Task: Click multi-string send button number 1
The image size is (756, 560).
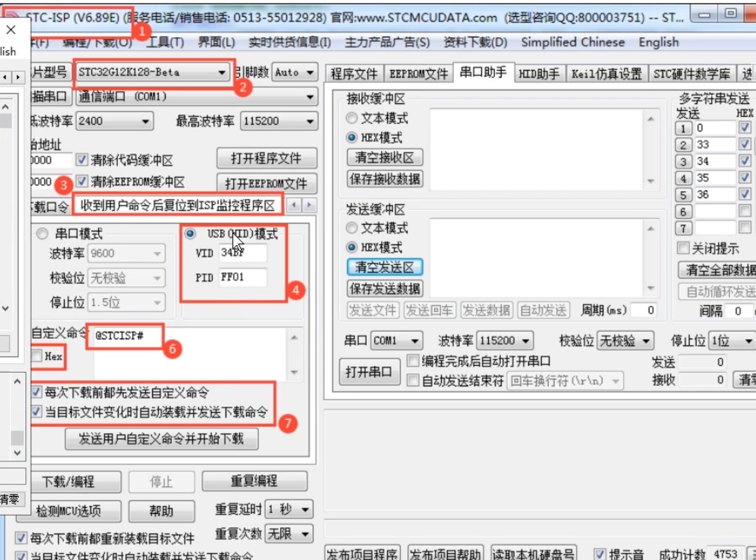Action: tap(683, 128)
